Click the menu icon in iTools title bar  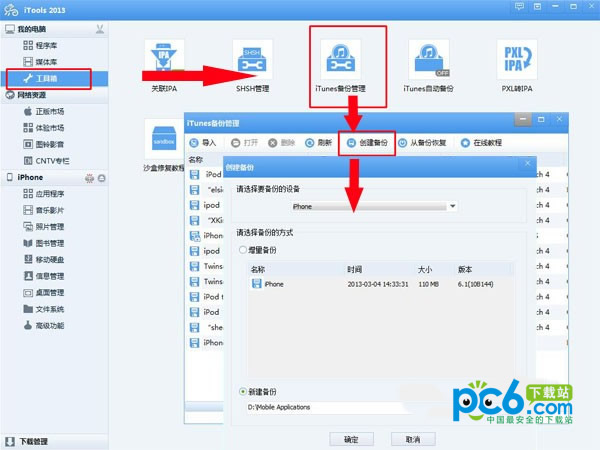pos(537,7)
